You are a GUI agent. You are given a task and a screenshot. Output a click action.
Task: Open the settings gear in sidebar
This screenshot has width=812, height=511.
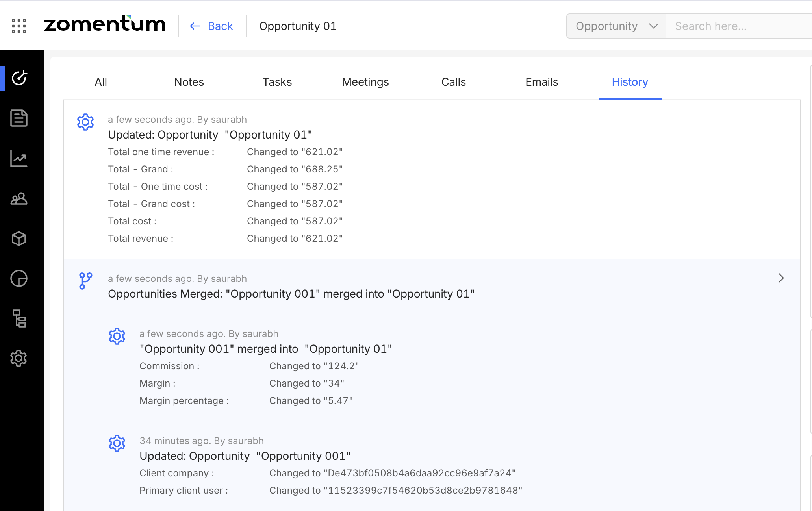pos(19,359)
